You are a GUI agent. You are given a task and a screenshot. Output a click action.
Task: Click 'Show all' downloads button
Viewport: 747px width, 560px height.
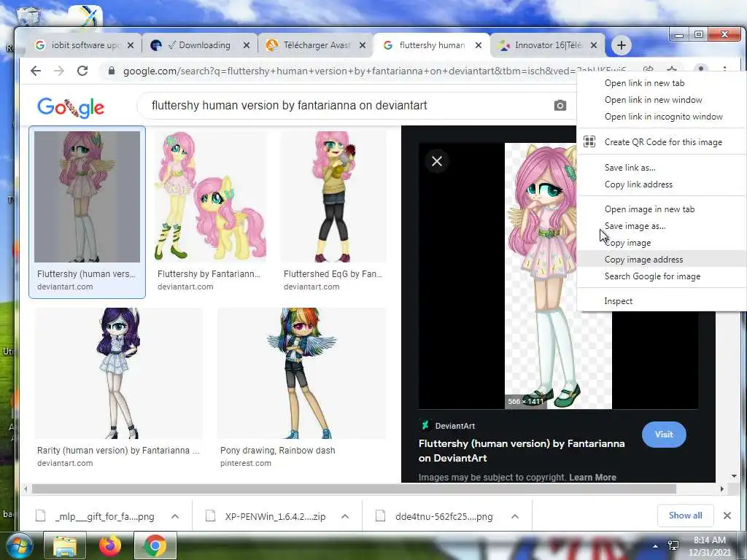click(x=685, y=516)
